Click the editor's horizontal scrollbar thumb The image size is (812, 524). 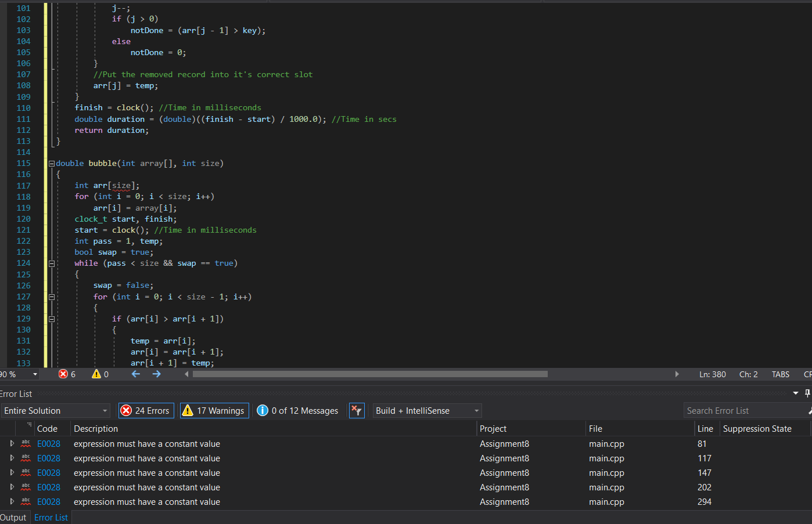click(370, 374)
